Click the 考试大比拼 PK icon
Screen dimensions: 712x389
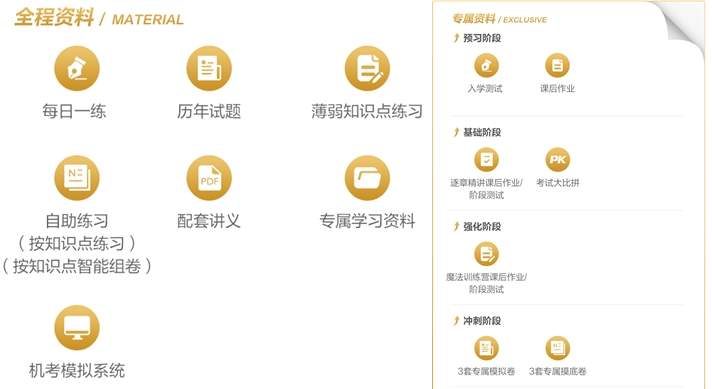coord(557,160)
